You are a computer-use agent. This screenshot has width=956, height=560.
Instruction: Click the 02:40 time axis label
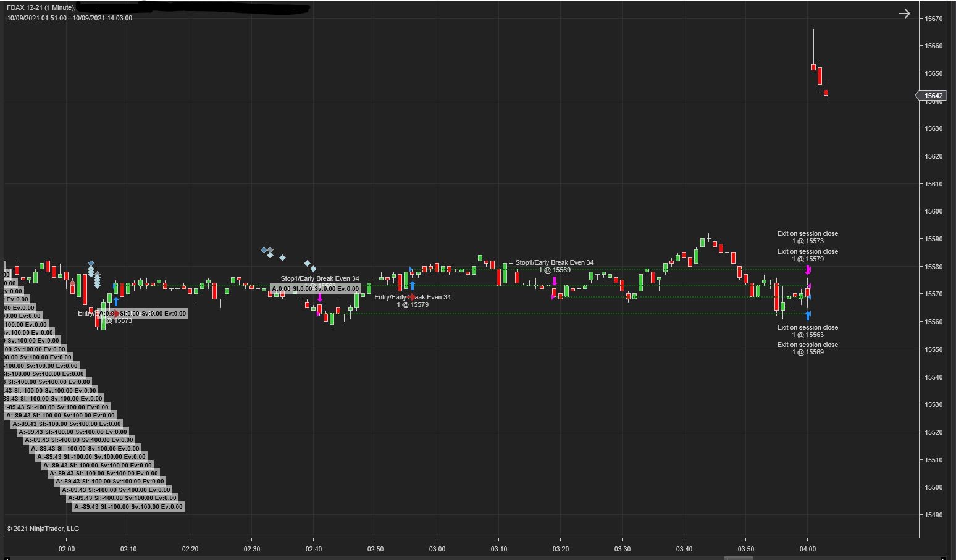click(314, 549)
